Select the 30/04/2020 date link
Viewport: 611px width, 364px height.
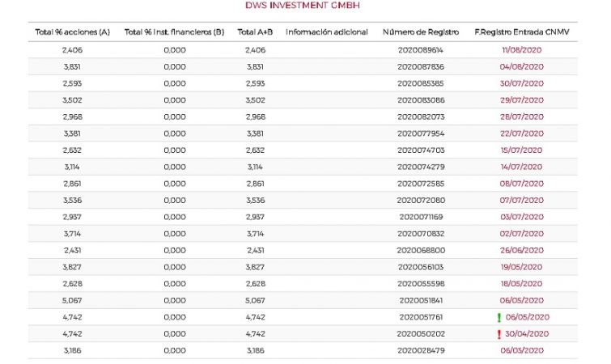tap(527, 333)
